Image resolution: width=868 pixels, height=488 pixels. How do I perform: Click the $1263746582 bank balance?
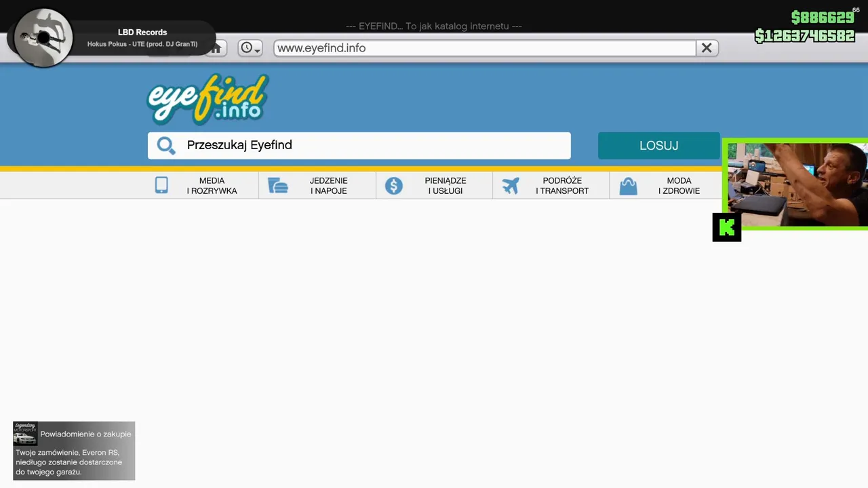(x=805, y=36)
